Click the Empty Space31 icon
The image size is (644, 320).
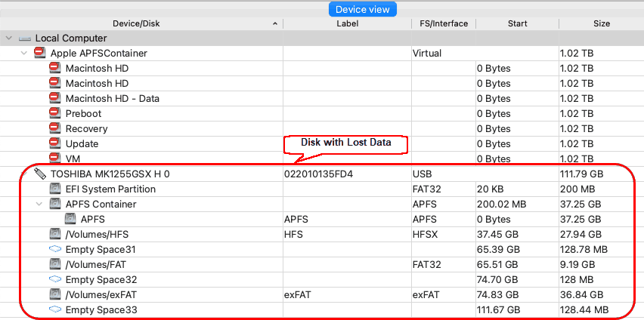(x=54, y=249)
